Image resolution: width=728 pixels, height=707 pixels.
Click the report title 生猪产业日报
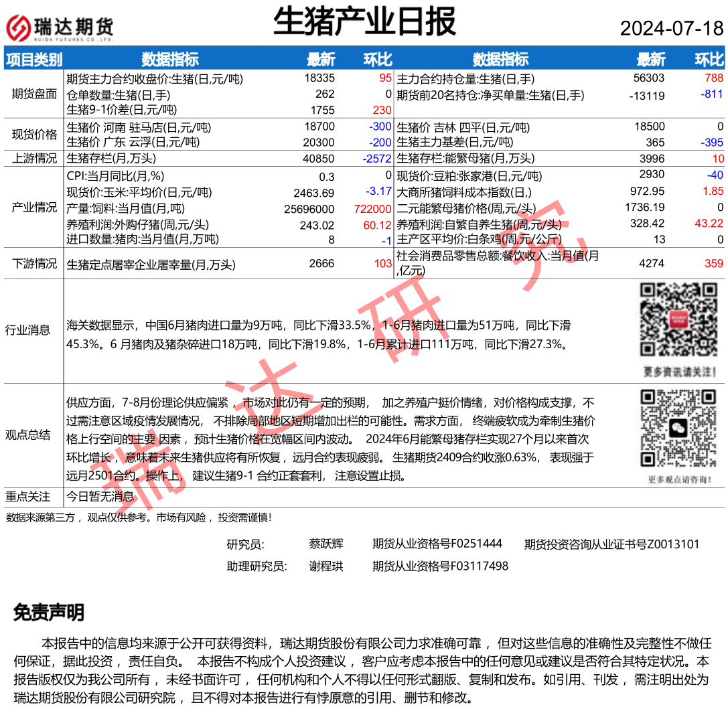364,22
